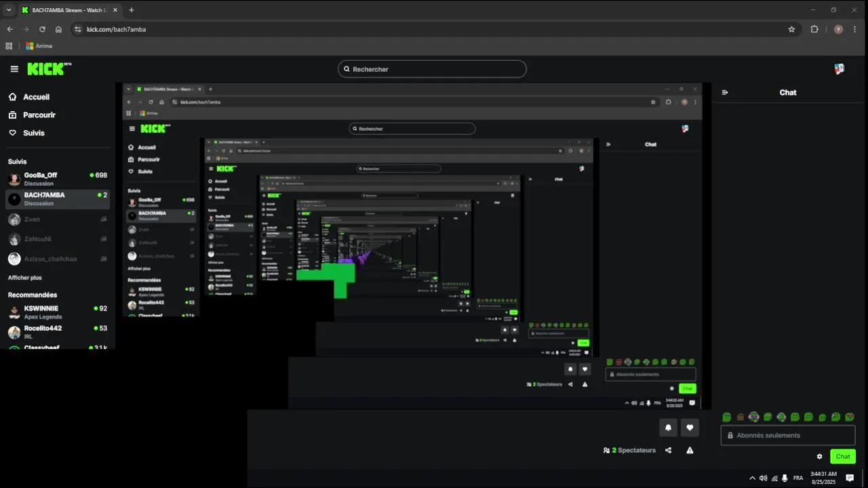Open the Chrome profile avatar
The height and width of the screenshot is (488, 868).
point(838,29)
